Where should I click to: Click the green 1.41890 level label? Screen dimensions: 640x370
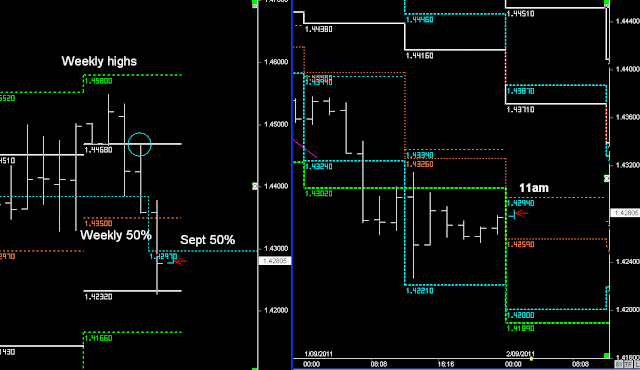(x=520, y=328)
